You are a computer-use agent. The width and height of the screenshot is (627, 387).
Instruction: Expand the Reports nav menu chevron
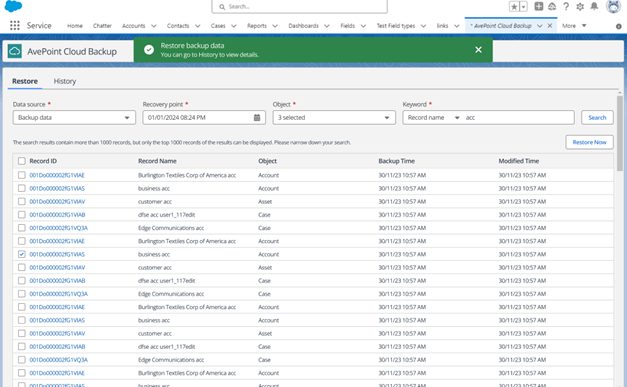click(x=275, y=26)
